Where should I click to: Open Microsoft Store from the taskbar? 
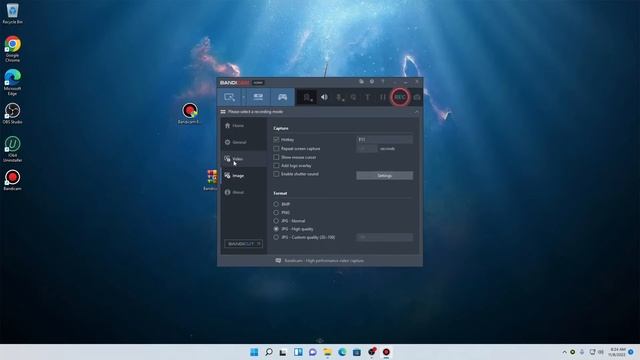pos(357,352)
